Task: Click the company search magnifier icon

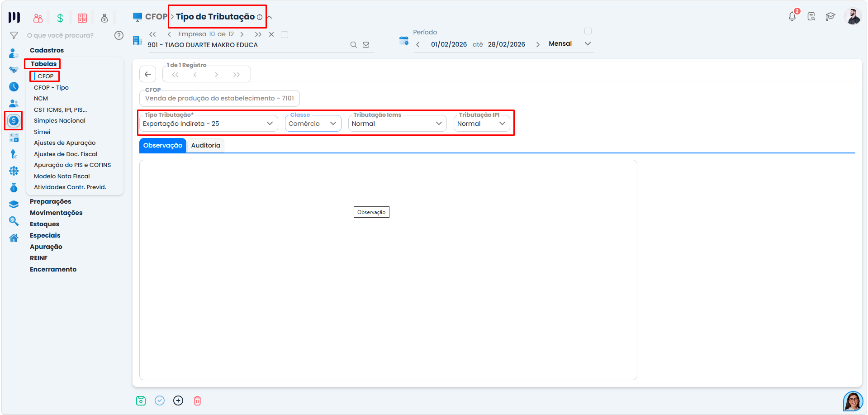Action: 354,45
